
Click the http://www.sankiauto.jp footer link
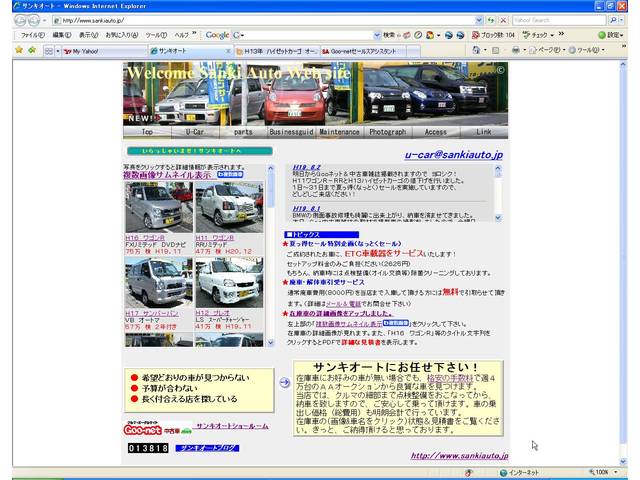coord(459,456)
